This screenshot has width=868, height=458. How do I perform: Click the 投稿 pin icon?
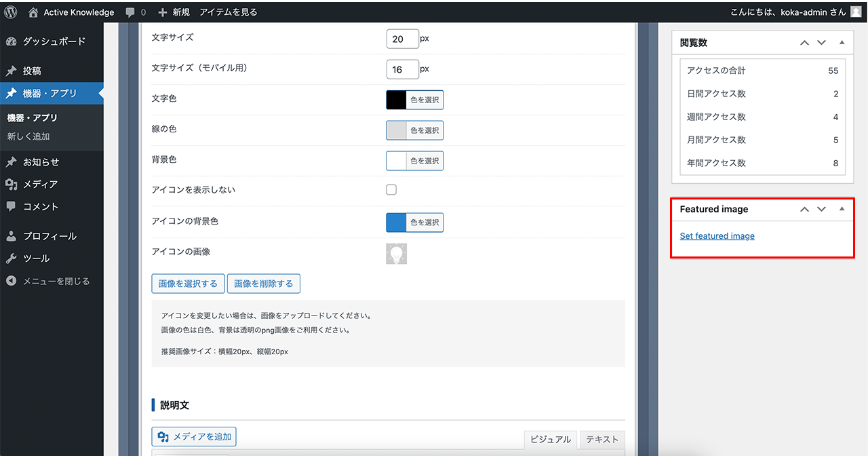pyautogui.click(x=11, y=71)
